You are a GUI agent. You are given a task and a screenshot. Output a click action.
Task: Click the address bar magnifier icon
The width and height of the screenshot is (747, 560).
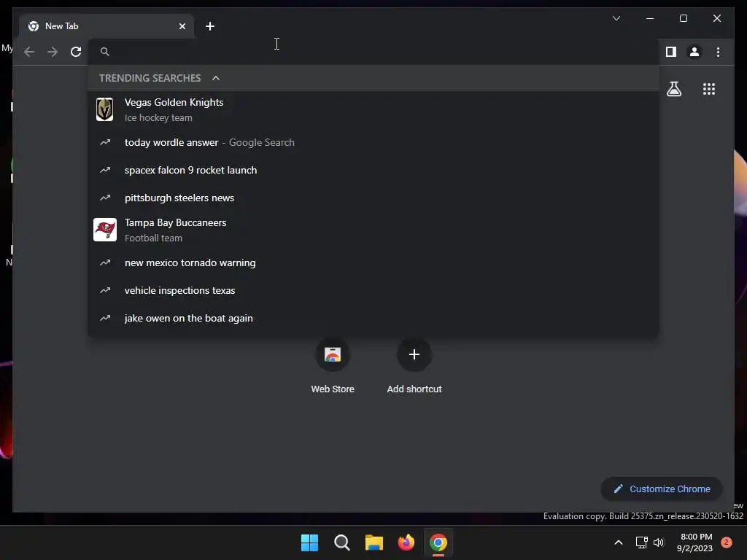click(x=105, y=52)
